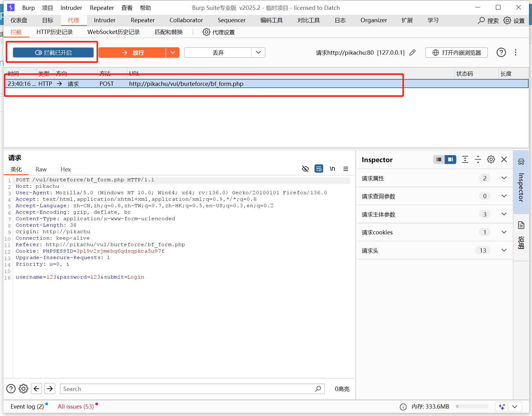The width and height of the screenshot is (532, 416).
Task: Open WebSocket历史记录 sub-tab
Action: coord(113,32)
